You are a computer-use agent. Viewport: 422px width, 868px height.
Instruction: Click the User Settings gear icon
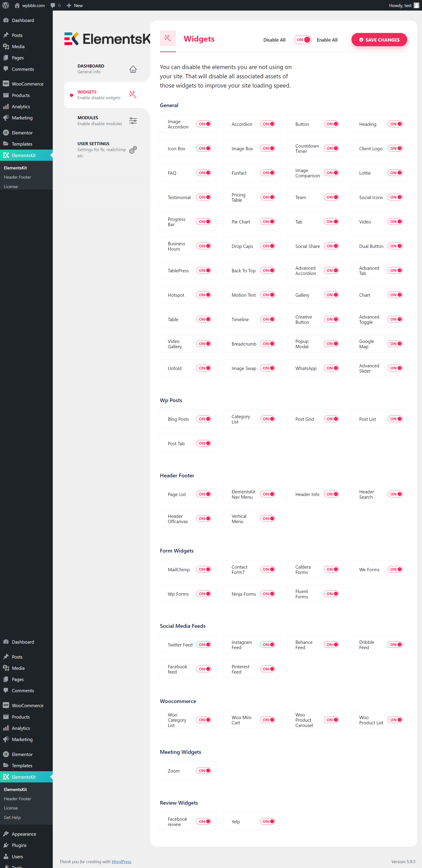tap(133, 150)
